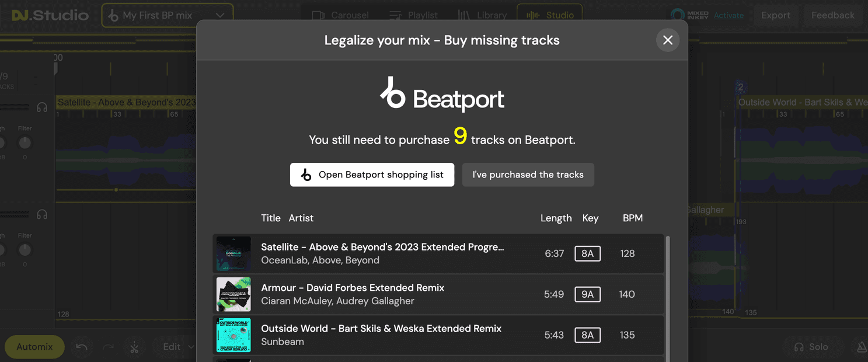Click the Open Beatport shopping list button

pos(372,175)
